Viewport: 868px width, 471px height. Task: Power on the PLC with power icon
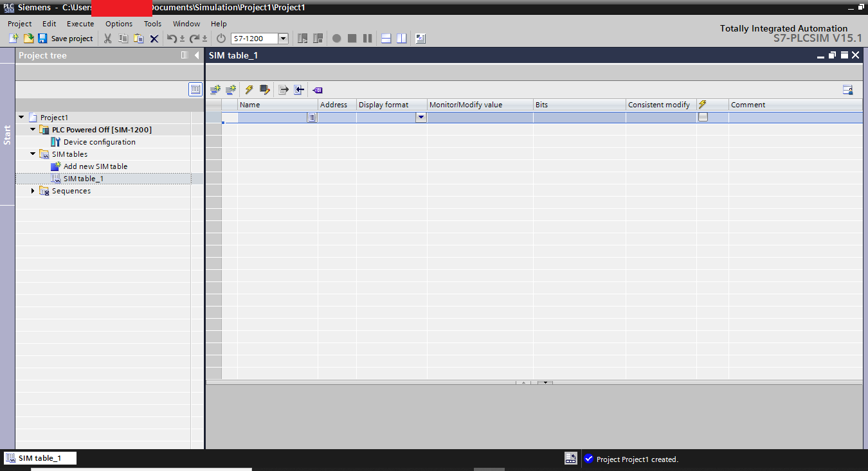pyautogui.click(x=221, y=39)
